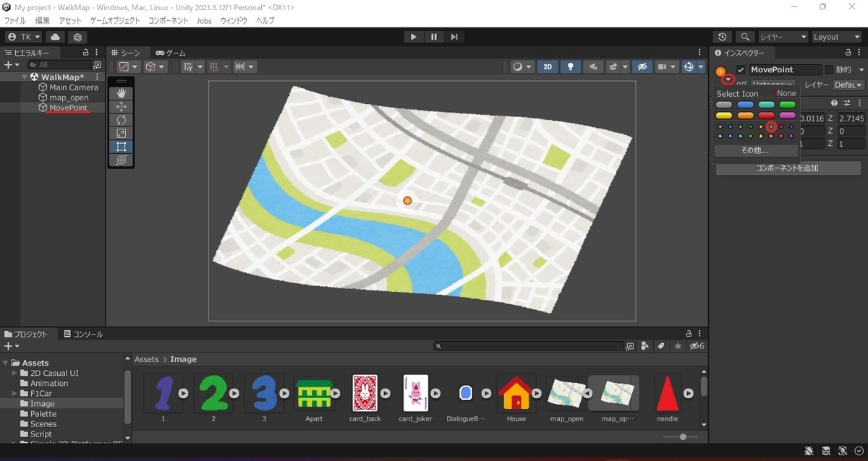Enable the static checkbox
The width and height of the screenshot is (868, 461).
point(829,70)
